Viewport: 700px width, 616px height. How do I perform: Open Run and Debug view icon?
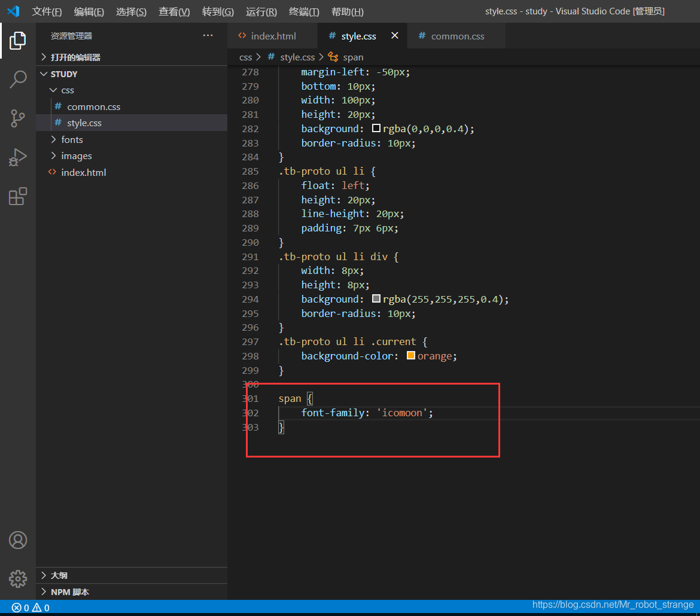[x=18, y=157]
